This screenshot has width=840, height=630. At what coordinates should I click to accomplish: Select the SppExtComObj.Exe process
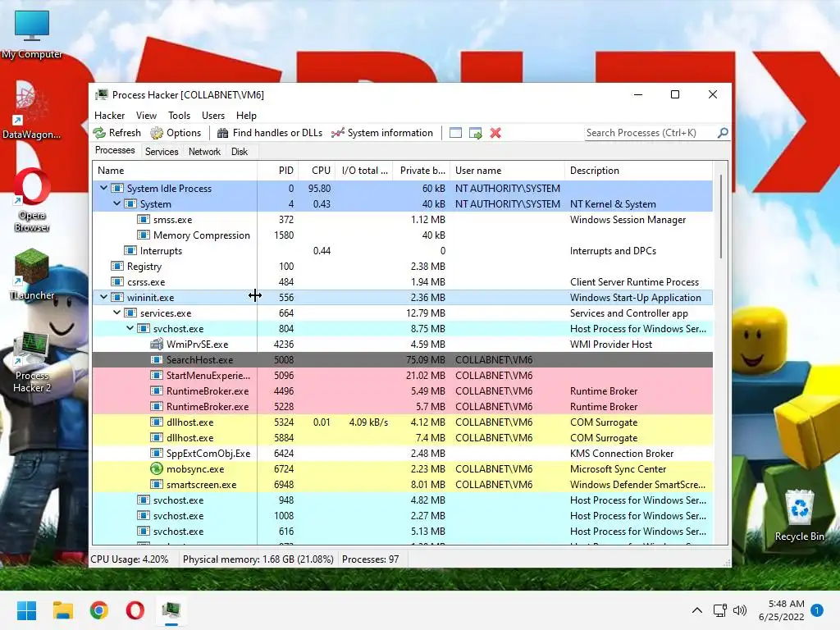[402, 453]
